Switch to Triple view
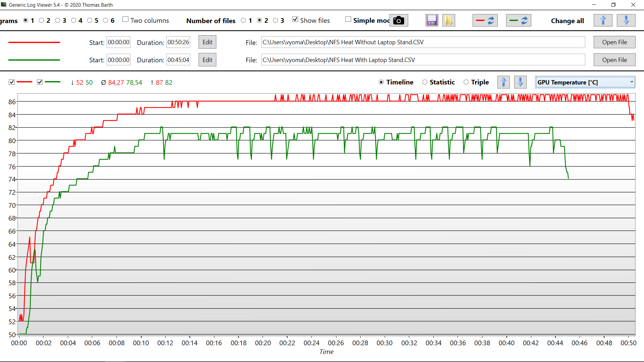 click(x=466, y=82)
